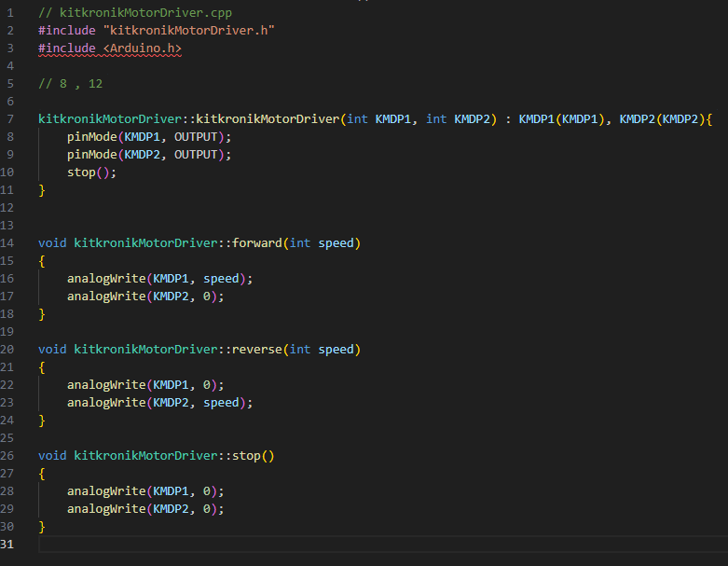The image size is (728, 566).
Task: Click line number 26 in the gutter
Action: (7, 456)
